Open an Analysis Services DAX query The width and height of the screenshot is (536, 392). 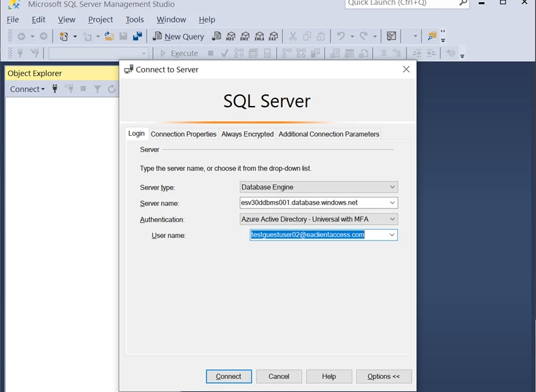(x=273, y=36)
